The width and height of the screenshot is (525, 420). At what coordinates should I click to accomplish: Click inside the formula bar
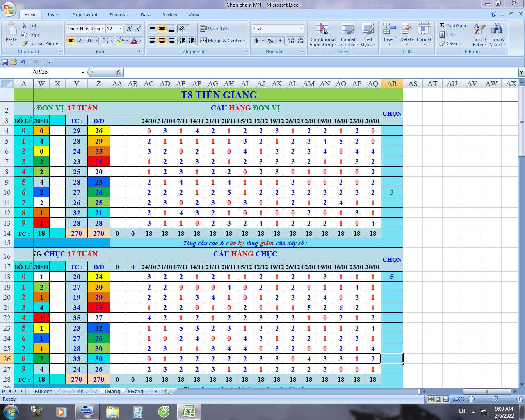(x=320, y=73)
